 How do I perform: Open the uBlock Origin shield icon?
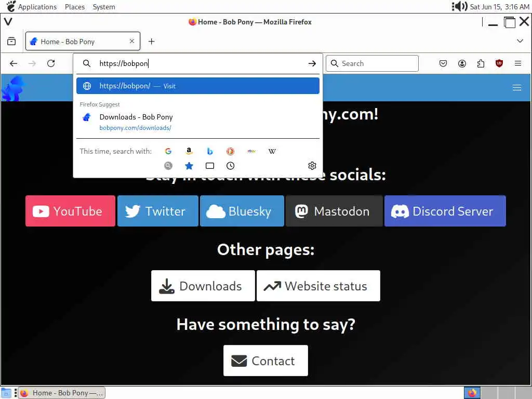tap(499, 63)
